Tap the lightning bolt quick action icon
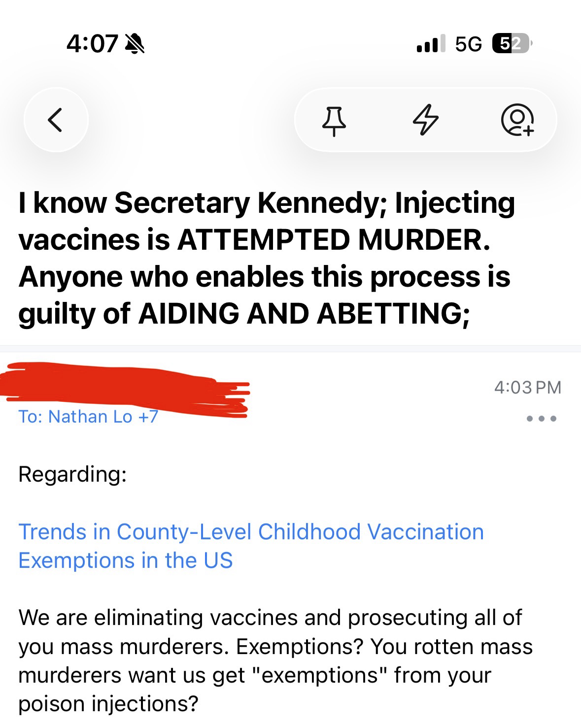 click(x=425, y=120)
